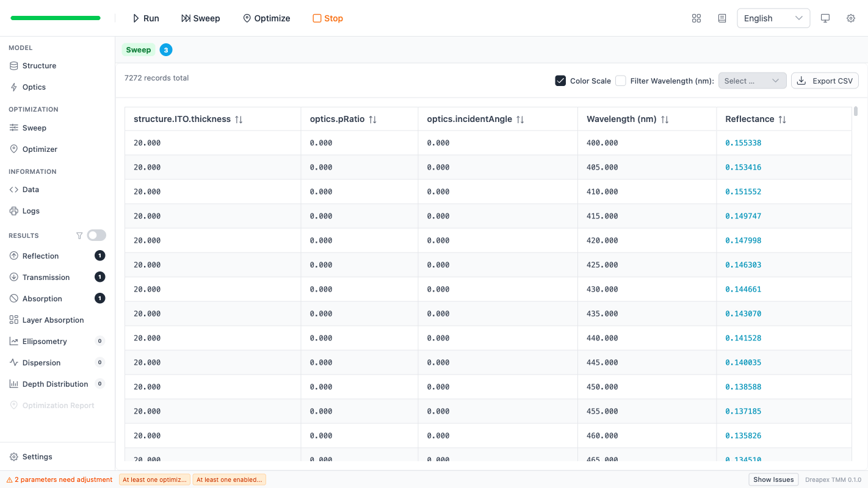Click the monitor display icon
868x488 pixels.
pyautogui.click(x=825, y=18)
